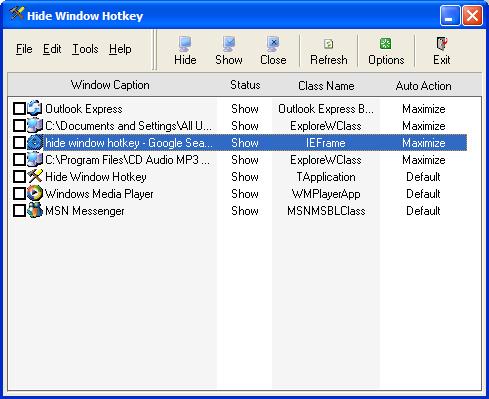Sort by the Status column header
489x399 pixels.
pos(245,85)
